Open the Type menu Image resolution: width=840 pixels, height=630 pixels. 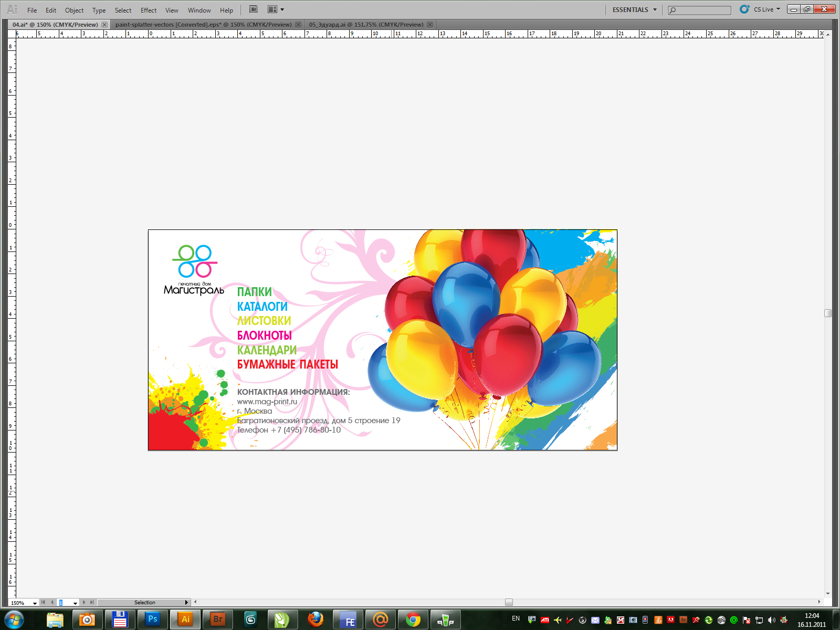tap(99, 10)
